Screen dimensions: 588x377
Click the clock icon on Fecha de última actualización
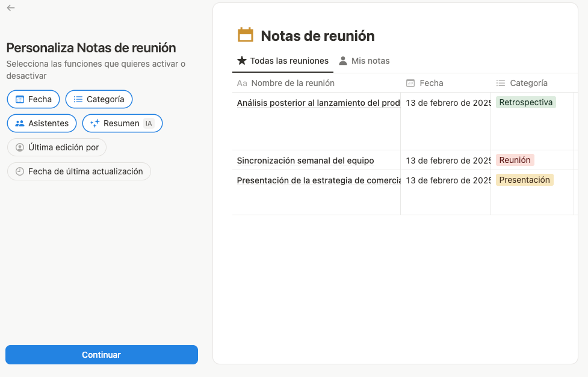(19, 171)
